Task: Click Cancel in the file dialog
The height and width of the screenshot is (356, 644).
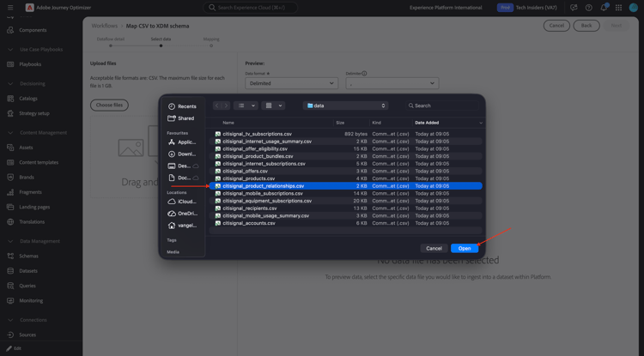Action: point(434,249)
